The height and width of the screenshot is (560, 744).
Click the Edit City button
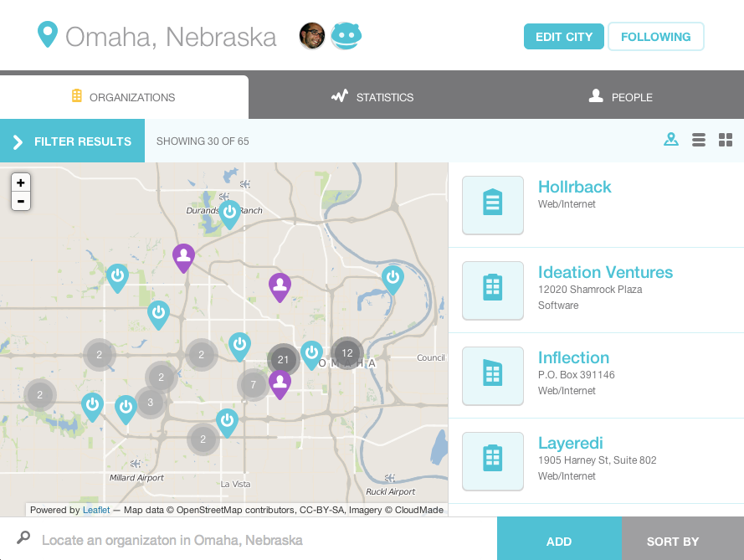coord(563,37)
